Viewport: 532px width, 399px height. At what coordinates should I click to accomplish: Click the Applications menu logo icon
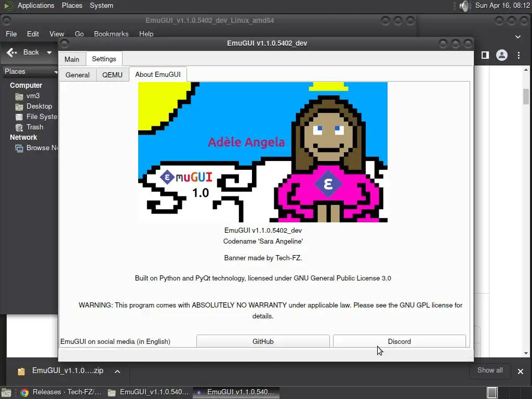point(9,6)
